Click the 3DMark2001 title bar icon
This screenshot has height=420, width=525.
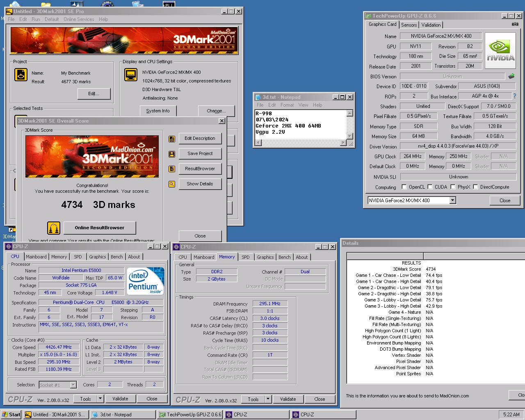click(x=9, y=11)
